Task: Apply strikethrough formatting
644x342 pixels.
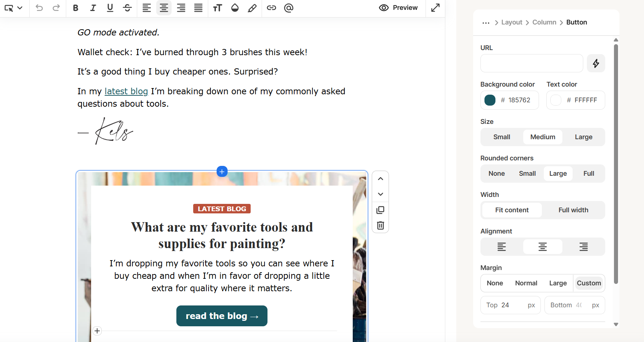Action: pyautogui.click(x=127, y=8)
